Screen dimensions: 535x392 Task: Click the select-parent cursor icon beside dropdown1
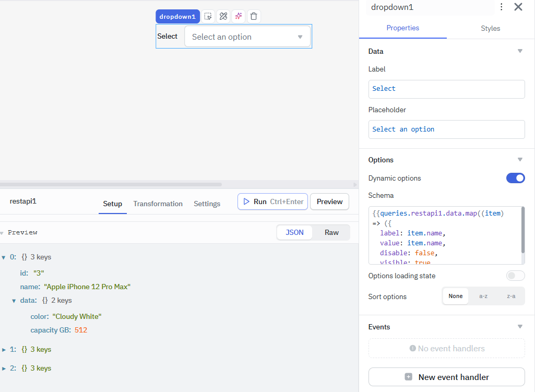click(208, 16)
